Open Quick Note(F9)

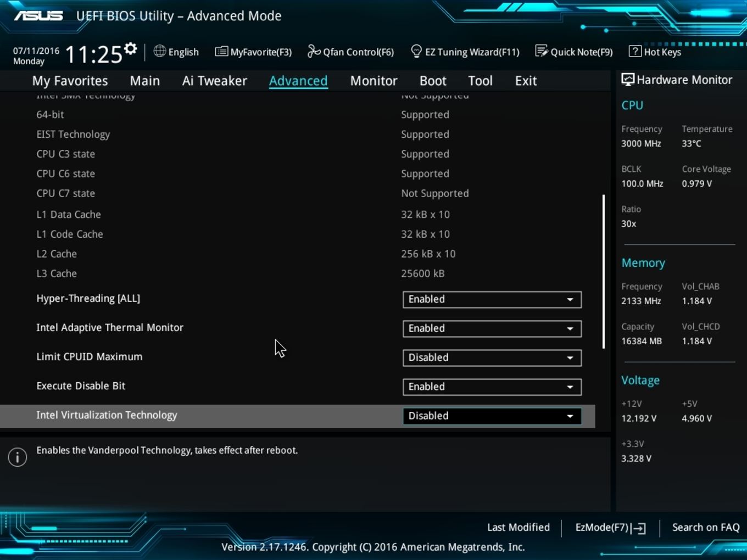(x=574, y=52)
